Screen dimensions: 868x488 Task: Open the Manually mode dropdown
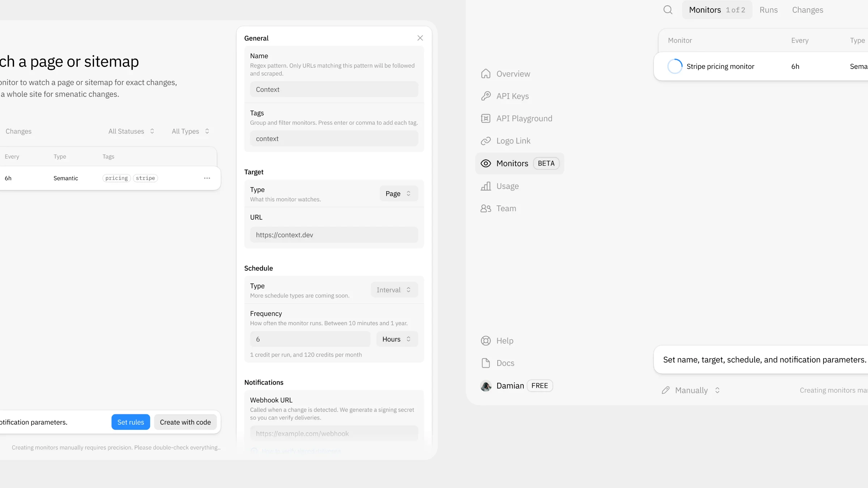pos(691,390)
